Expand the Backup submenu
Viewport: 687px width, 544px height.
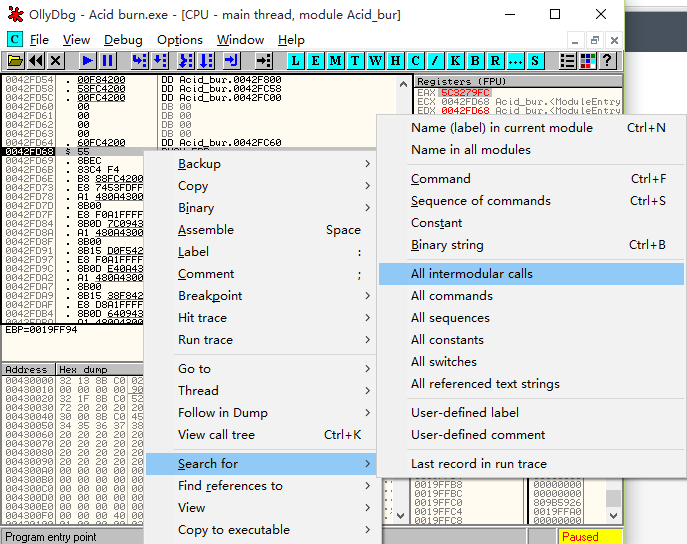coord(261,163)
